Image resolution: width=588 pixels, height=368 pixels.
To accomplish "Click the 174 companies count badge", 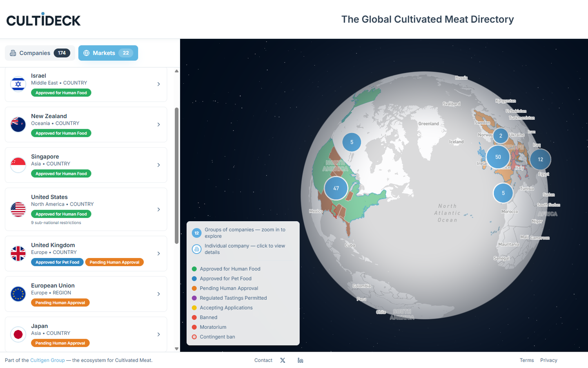I will 62,53.
